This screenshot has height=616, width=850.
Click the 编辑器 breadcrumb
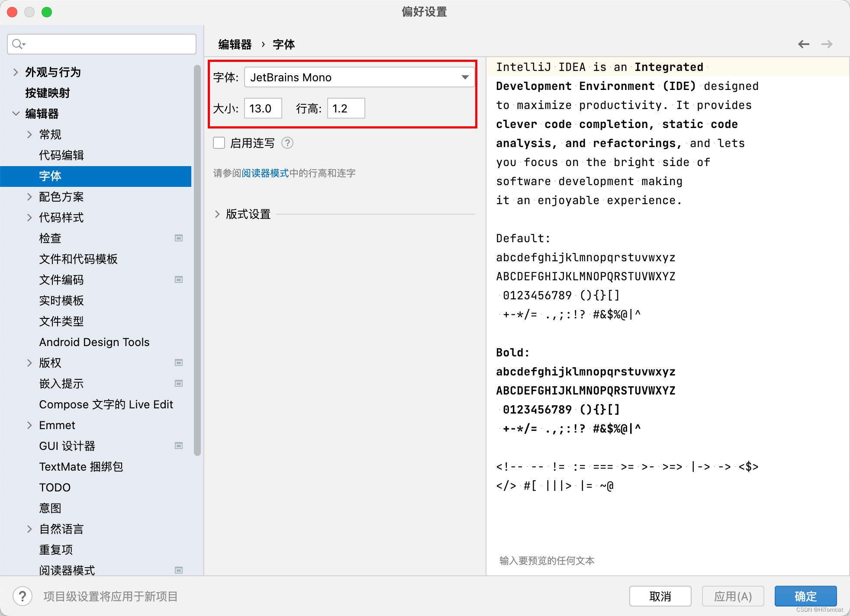[x=235, y=45]
